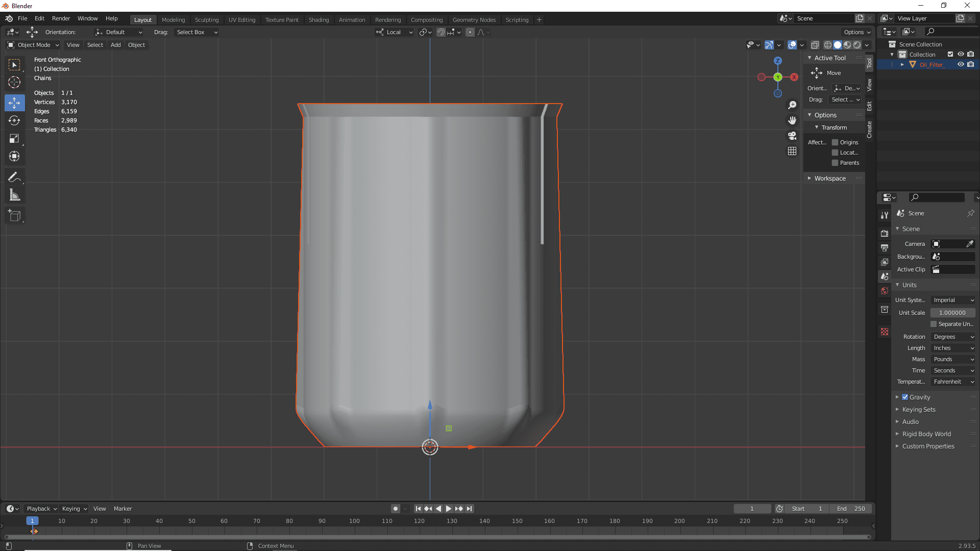The height and width of the screenshot is (551, 980).
Task: Select the Transform tool icon
Action: (x=15, y=156)
